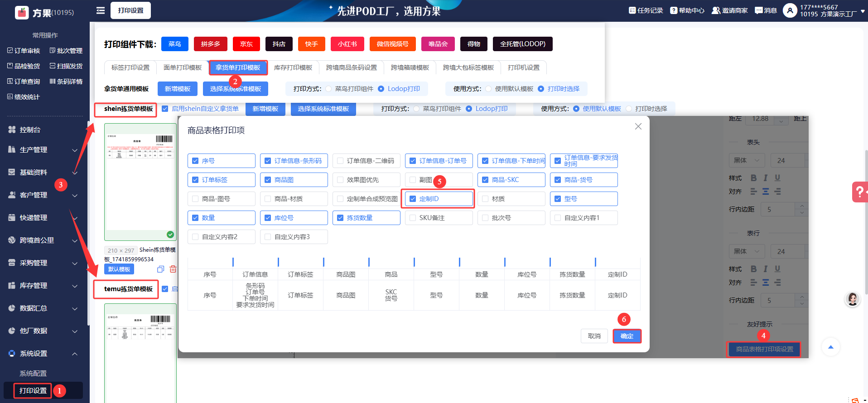This screenshot has width=868, height=403.
Task: Open the task records icon in header
Action: click(x=632, y=10)
